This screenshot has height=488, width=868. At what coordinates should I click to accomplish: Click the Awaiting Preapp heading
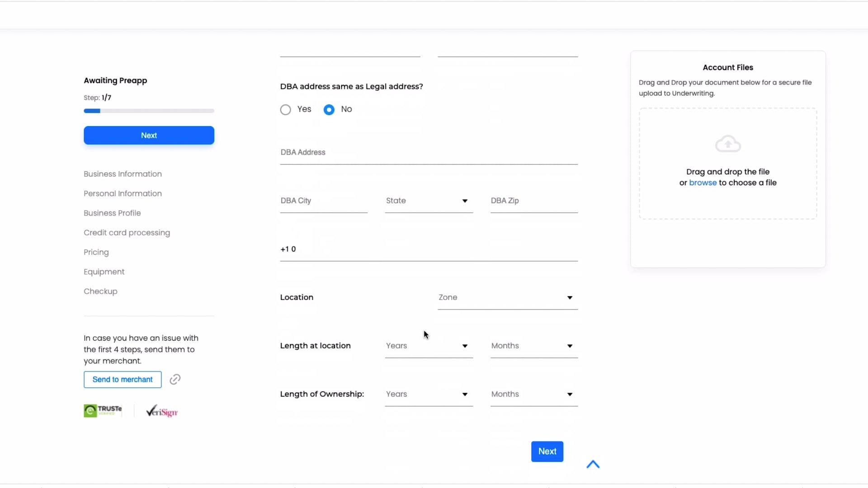pyautogui.click(x=115, y=80)
